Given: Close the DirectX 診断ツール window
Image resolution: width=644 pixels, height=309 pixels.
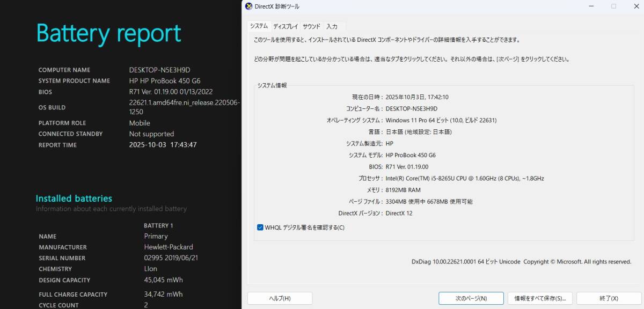Looking at the screenshot, I should coord(636,6).
